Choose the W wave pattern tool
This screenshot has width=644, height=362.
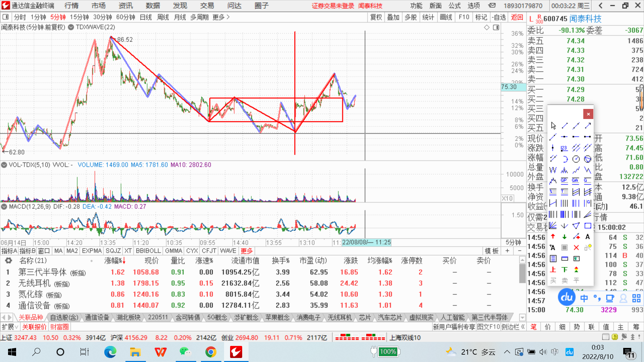(553, 170)
